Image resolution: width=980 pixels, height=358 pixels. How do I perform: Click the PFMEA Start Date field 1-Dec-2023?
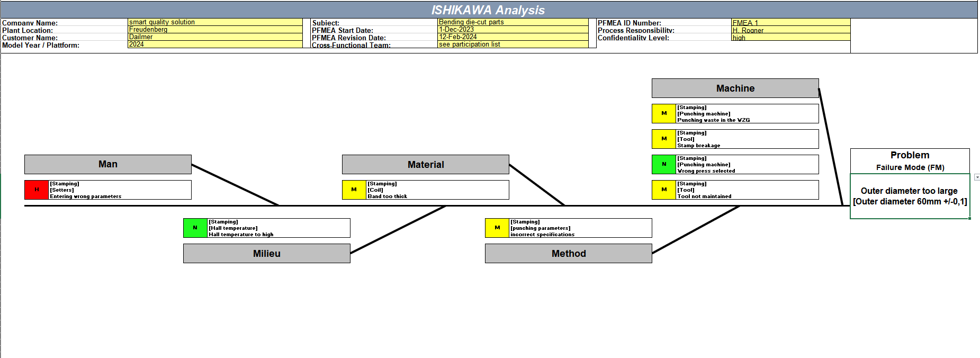(513, 30)
